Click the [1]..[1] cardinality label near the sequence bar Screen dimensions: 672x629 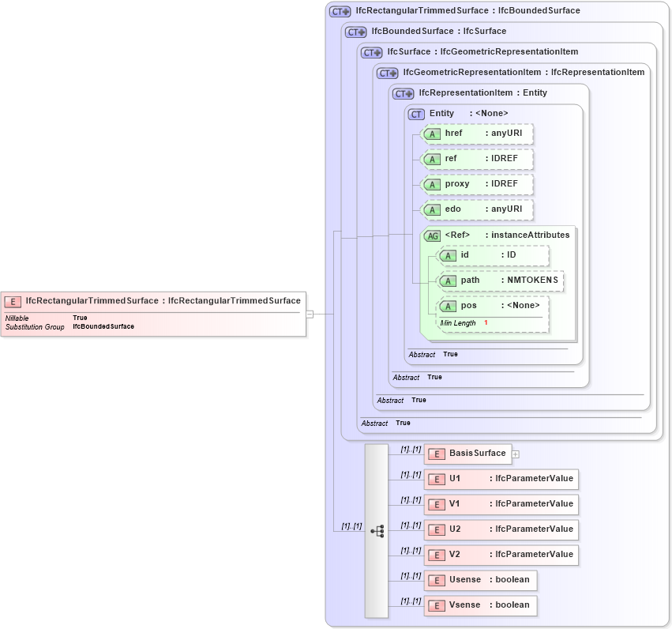[351, 525]
